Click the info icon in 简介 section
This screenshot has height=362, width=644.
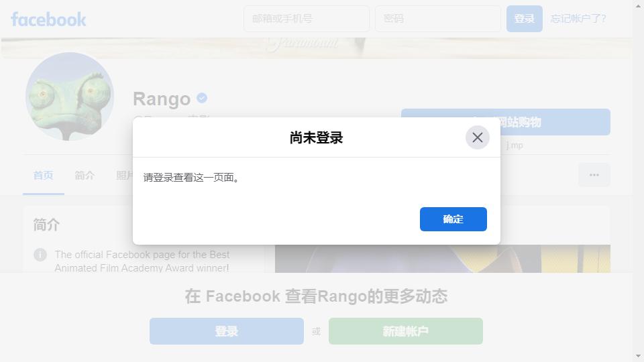click(40, 255)
